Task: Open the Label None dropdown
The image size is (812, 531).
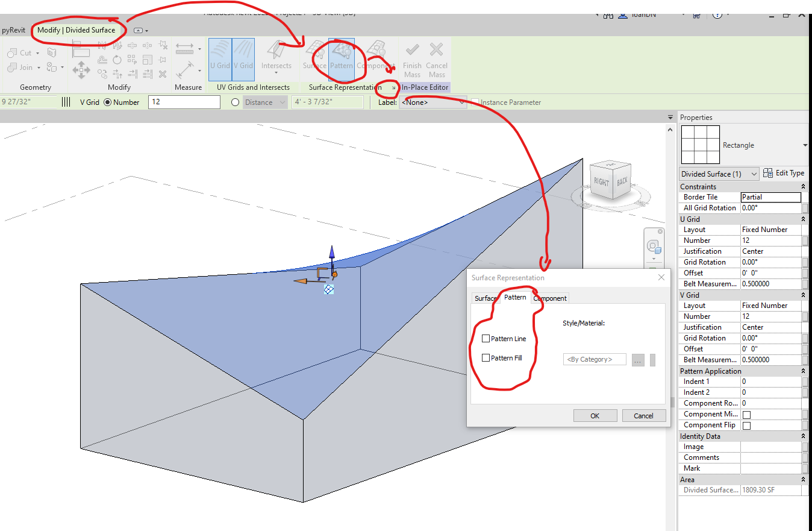Action: click(433, 102)
